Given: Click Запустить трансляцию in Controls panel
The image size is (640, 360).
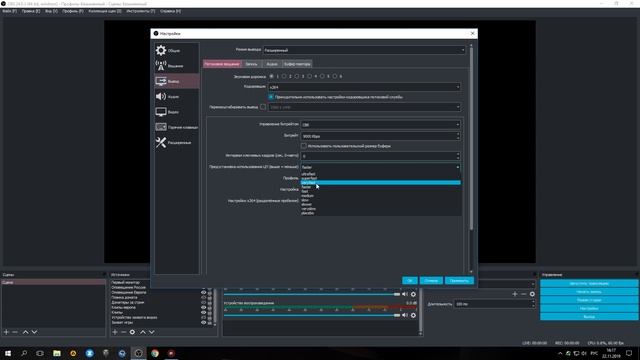Looking at the screenshot, I should coord(589,283).
